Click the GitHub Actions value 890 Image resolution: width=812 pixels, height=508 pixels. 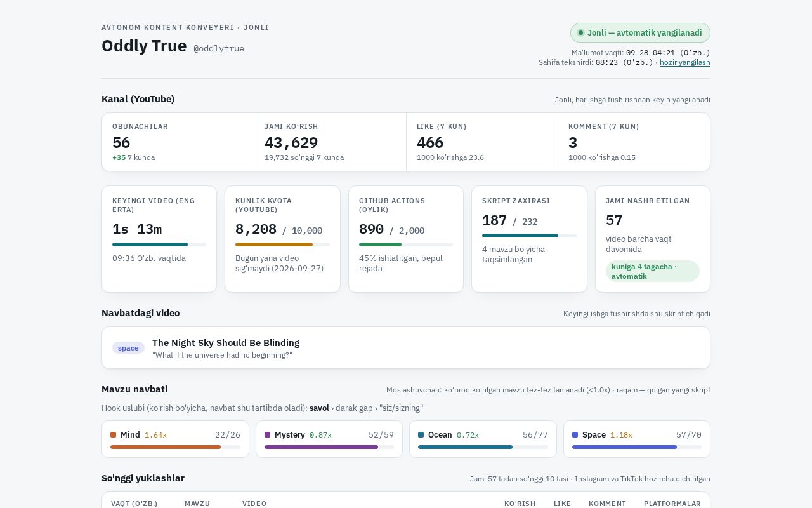click(x=371, y=229)
